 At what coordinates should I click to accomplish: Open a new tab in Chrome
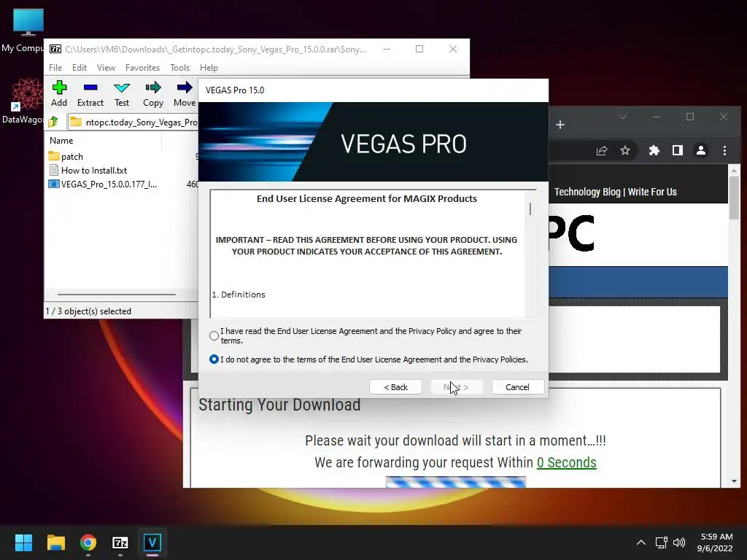pos(560,125)
